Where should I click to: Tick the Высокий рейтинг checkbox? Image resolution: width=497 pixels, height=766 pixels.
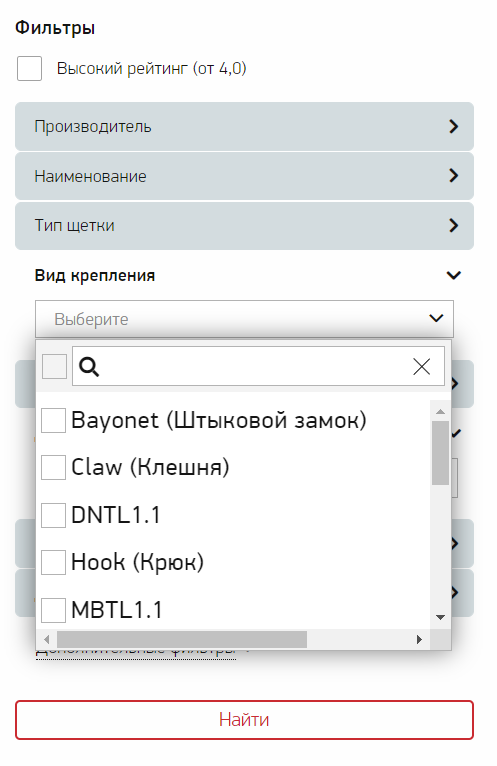(29, 68)
